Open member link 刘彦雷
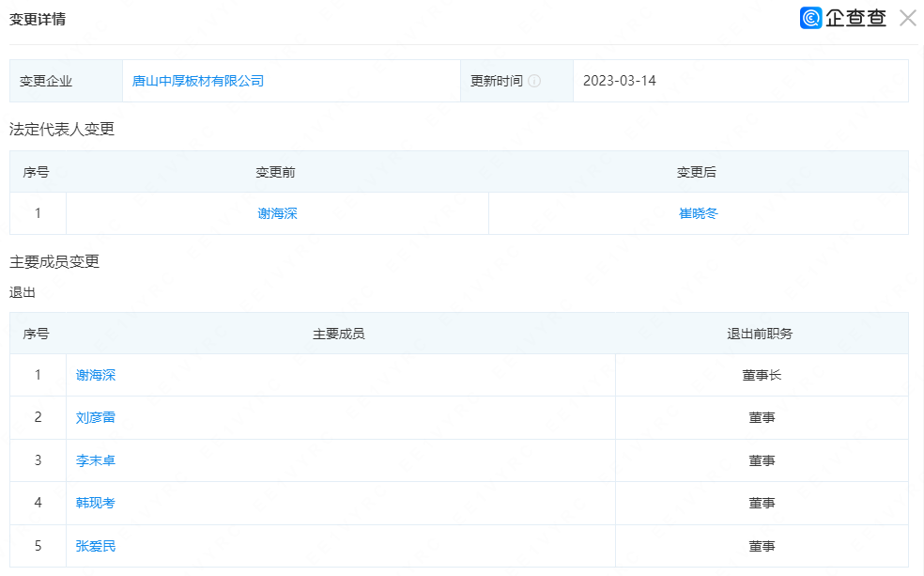This screenshot has height=576, width=924. click(96, 417)
